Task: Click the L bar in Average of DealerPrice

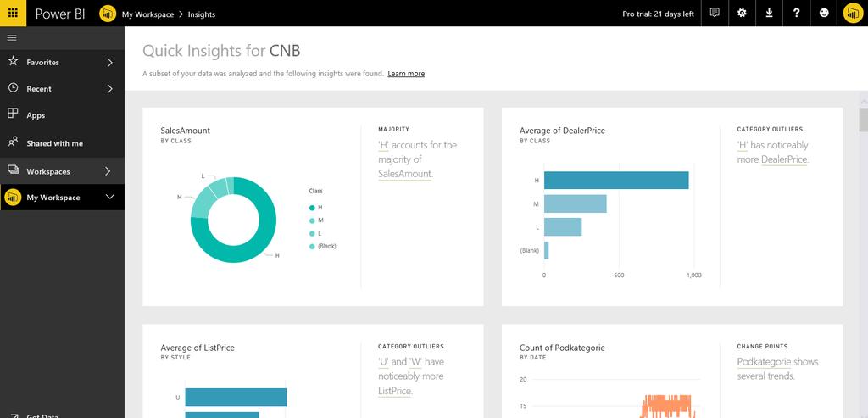Action: [x=563, y=227]
